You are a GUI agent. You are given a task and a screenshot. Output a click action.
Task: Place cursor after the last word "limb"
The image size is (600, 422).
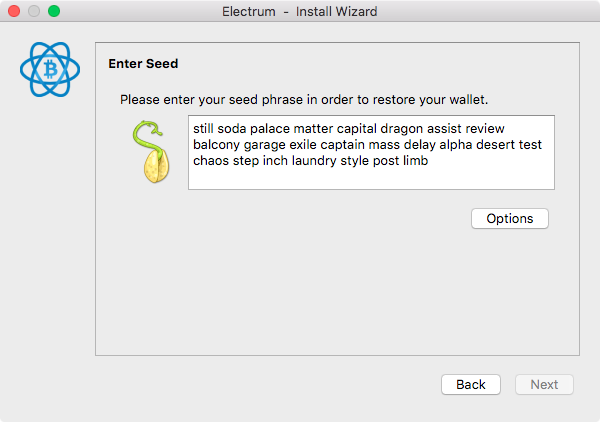pos(429,161)
